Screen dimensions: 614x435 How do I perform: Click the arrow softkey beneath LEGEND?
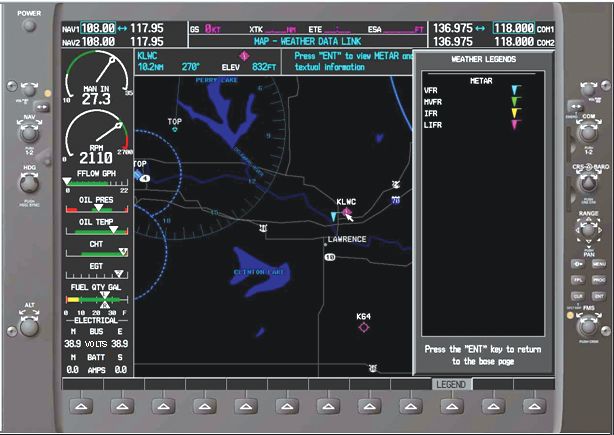(x=451, y=406)
